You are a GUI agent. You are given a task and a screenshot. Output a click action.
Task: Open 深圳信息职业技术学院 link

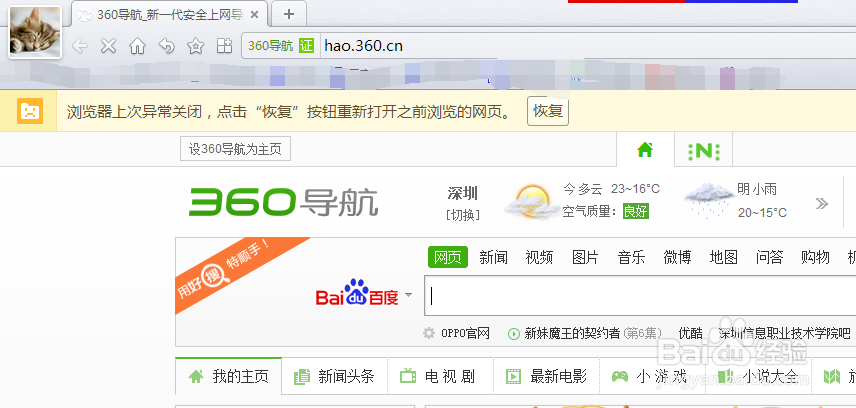click(x=784, y=333)
